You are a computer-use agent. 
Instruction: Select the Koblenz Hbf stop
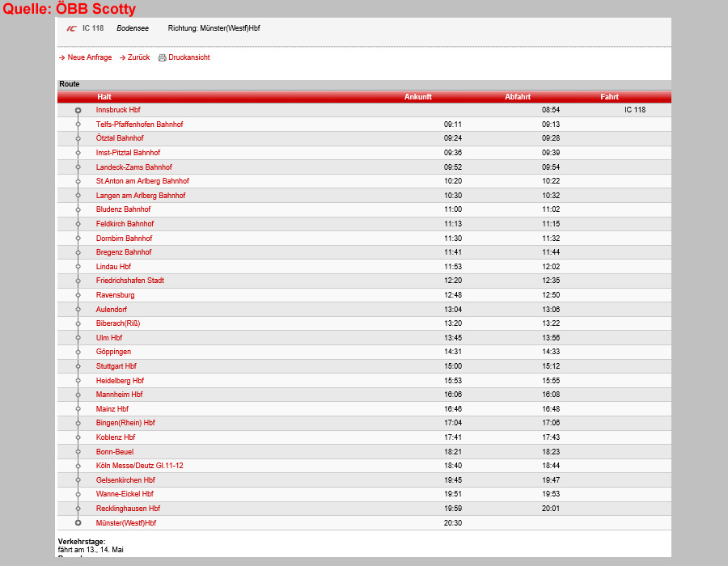point(116,437)
